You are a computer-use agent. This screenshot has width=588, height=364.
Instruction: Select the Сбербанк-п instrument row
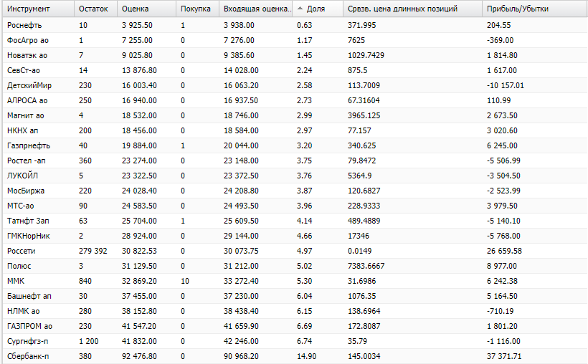click(x=295, y=356)
